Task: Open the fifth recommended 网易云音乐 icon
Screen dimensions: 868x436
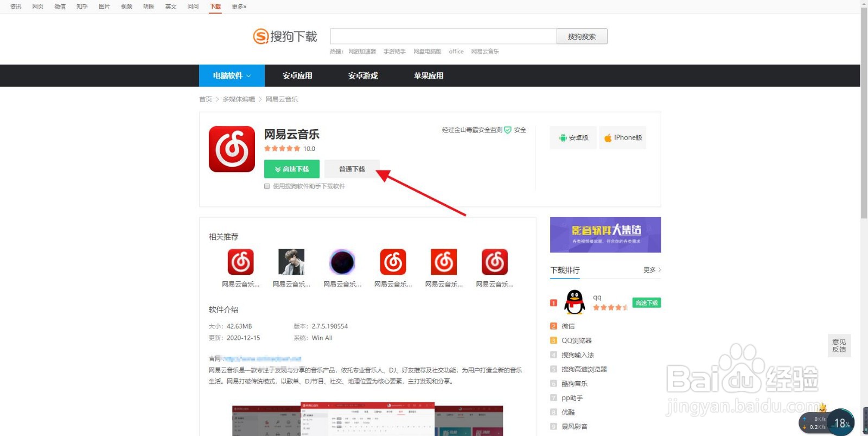Action: click(444, 262)
